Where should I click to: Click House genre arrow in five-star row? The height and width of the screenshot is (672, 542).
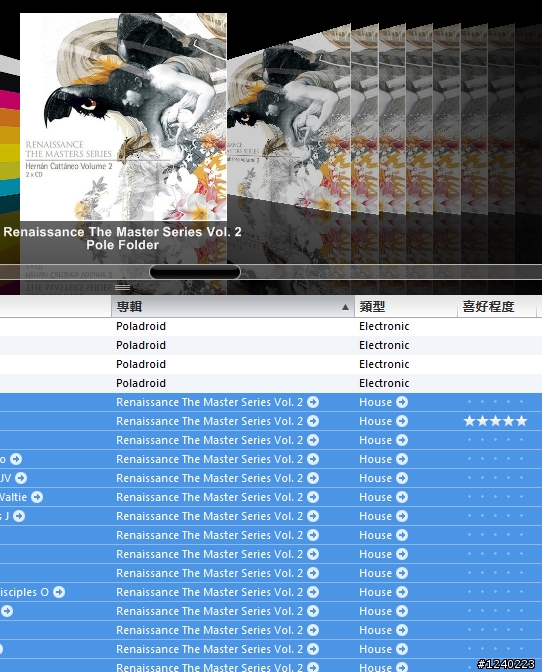coord(401,421)
